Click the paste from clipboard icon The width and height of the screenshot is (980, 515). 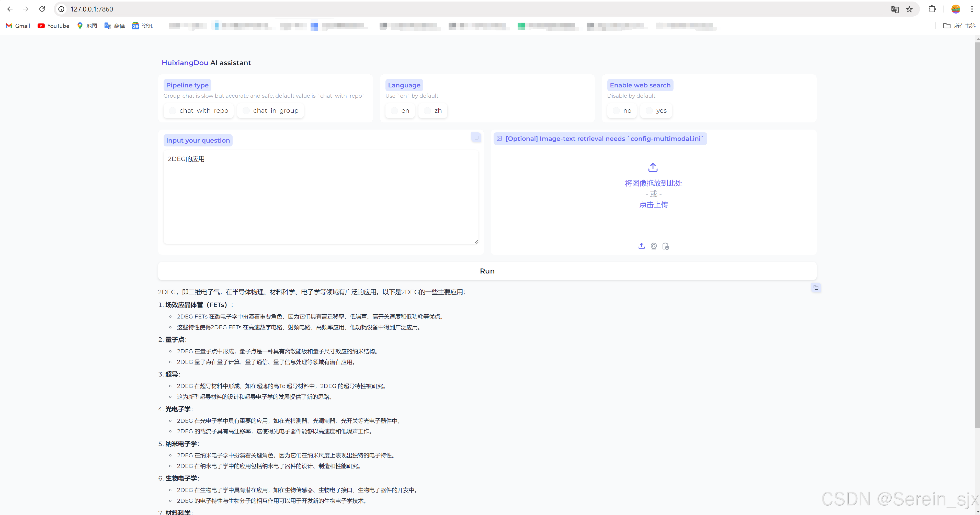point(665,246)
